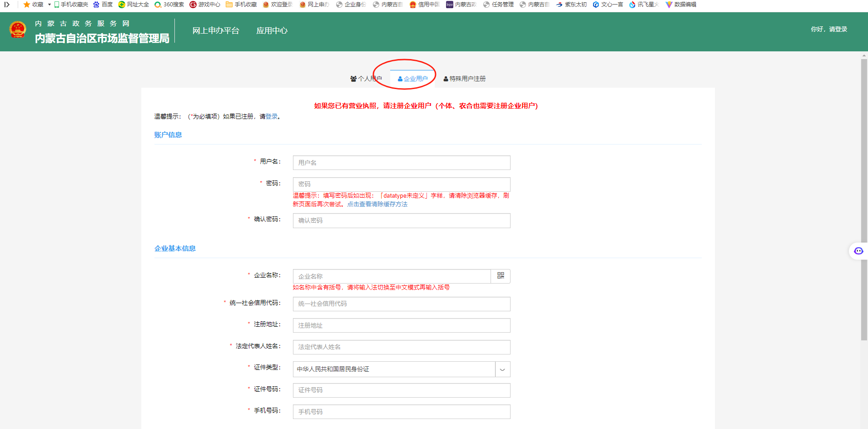Open the 网址大全 bookmark

[x=134, y=5]
